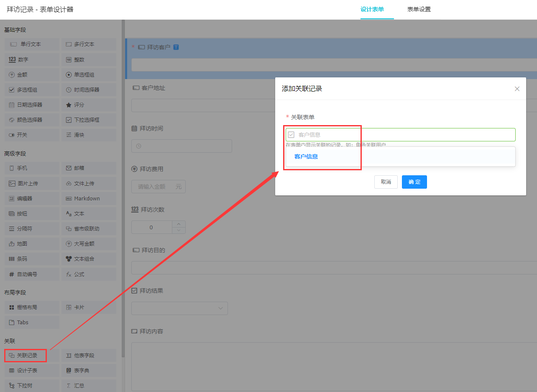Click the 确定 confirm button
Viewport: 537px width, 392px height.
coord(414,182)
